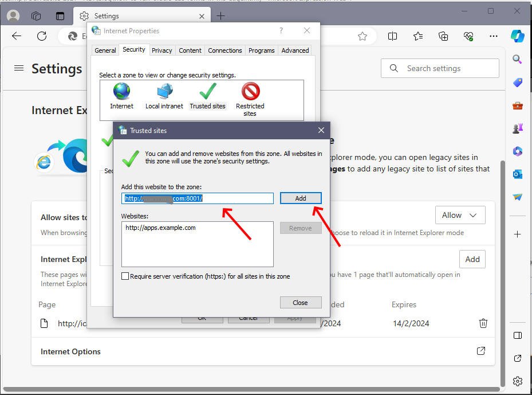Viewport: 532px width, 395px height.
Task: Click Add button in Trusted sites dialog
Action: point(301,198)
